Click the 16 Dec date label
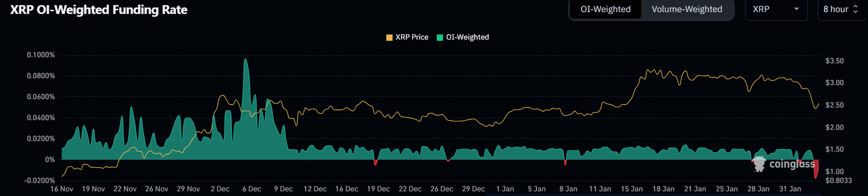The width and height of the screenshot is (868, 196). click(346, 189)
